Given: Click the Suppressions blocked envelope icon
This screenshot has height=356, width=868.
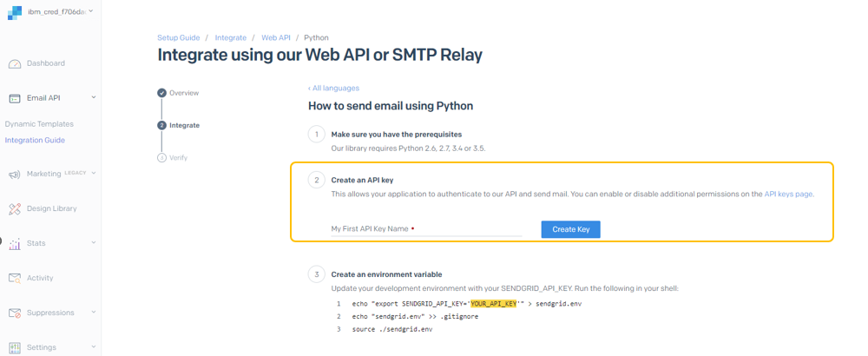Looking at the screenshot, I should pyautogui.click(x=15, y=313).
